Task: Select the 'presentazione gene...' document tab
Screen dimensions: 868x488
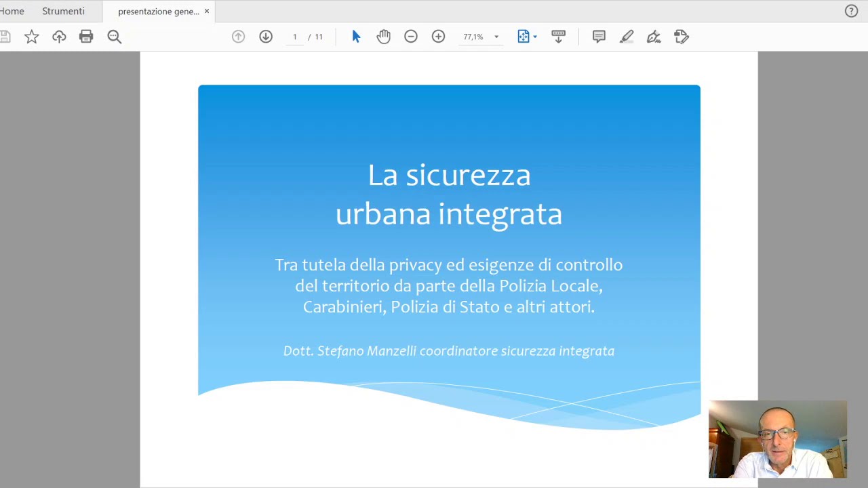Action: (x=159, y=12)
